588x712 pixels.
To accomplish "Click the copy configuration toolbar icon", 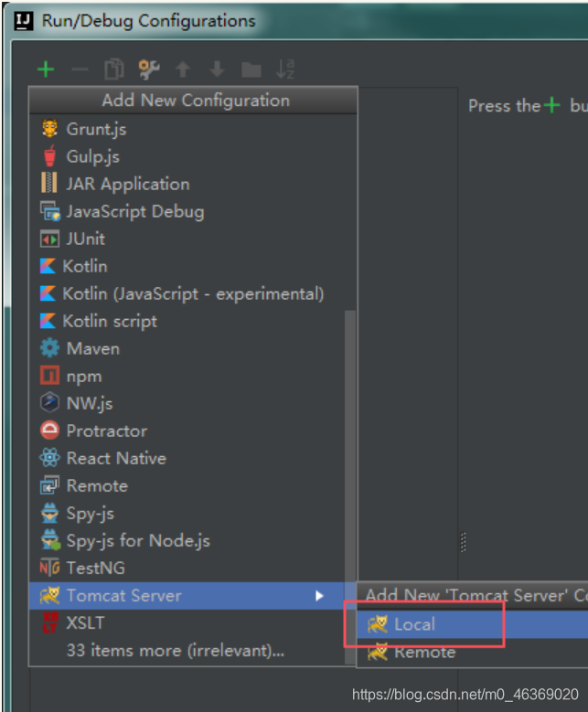I will pyautogui.click(x=114, y=69).
